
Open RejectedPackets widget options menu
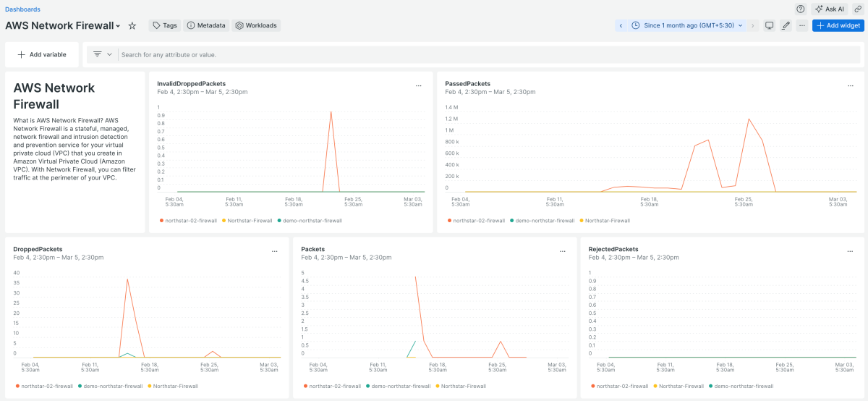[851, 251]
